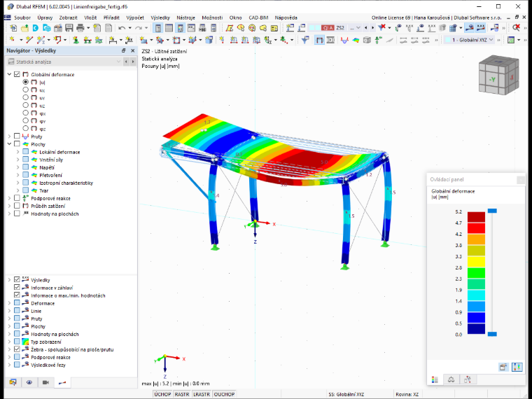This screenshot has width=532, height=399.
Task: Click the delete results magnifier icon
Action: (x=516, y=28)
